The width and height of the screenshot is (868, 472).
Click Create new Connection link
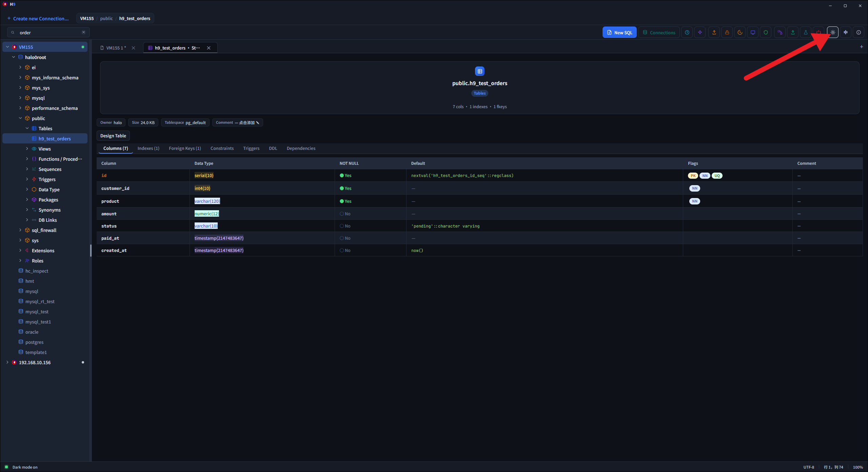38,19
